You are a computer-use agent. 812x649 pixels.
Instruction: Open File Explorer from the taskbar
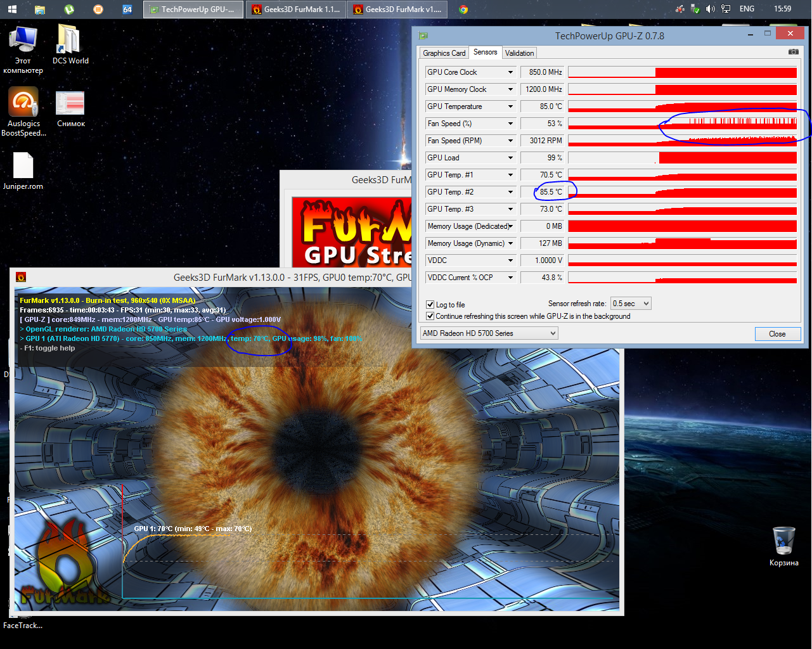(x=40, y=10)
